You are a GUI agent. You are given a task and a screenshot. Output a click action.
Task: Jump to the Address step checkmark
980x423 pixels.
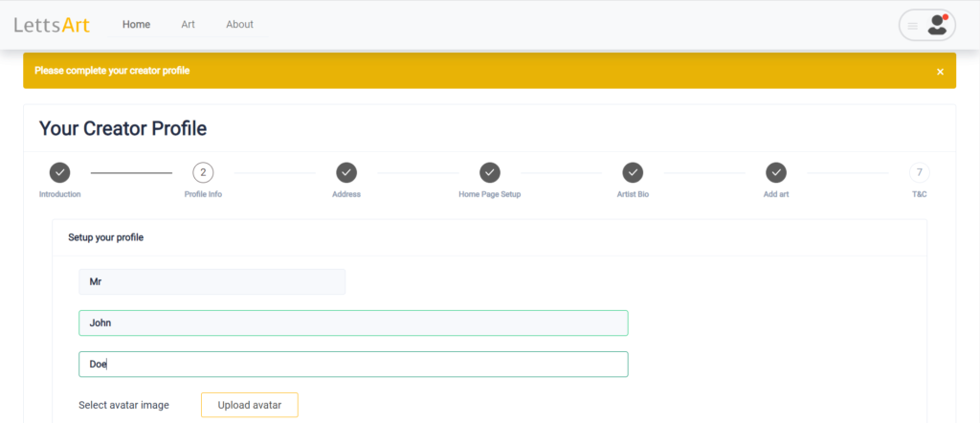click(x=346, y=172)
